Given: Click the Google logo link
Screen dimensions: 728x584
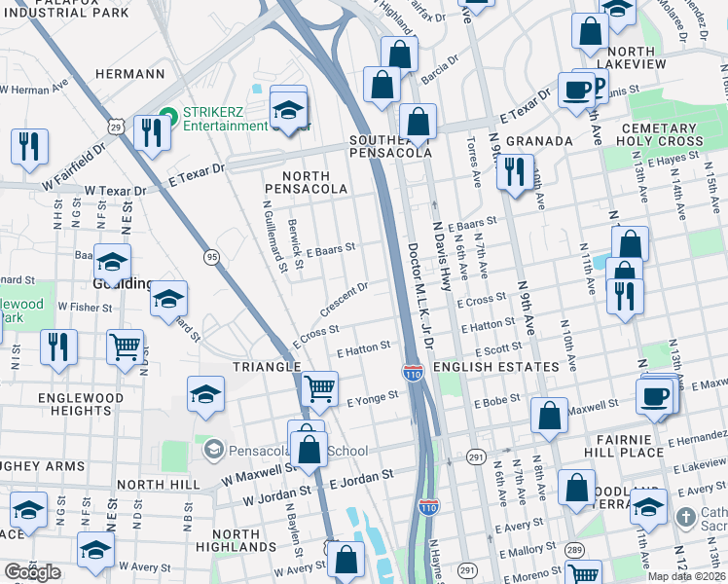Looking at the screenshot, I should [32, 572].
